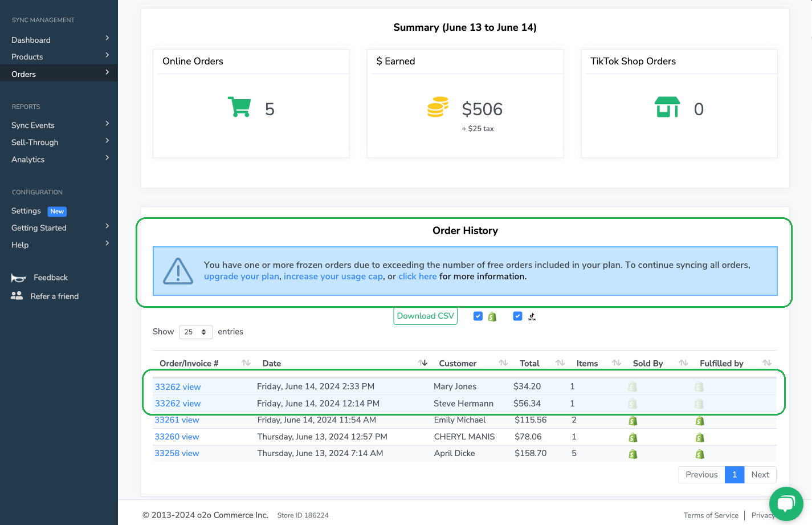Screen dimensions: 812x525
Task: Open the Show entries dropdown
Action: tap(196, 332)
